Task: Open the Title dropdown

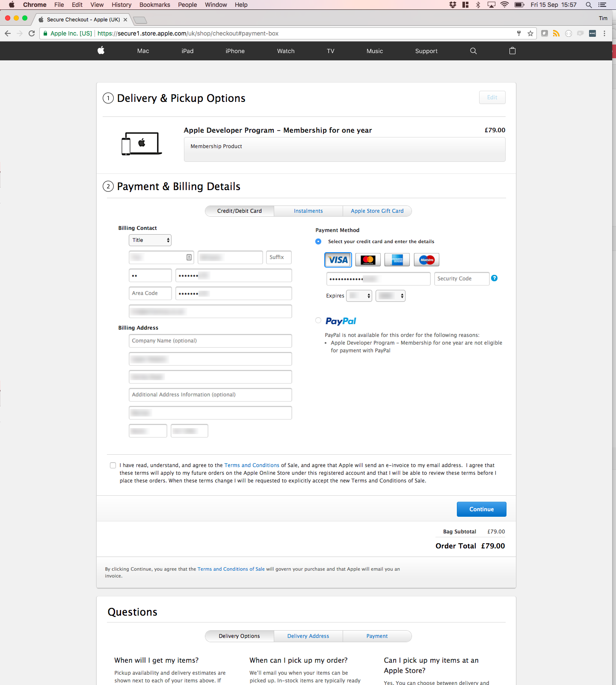Action: tap(150, 240)
